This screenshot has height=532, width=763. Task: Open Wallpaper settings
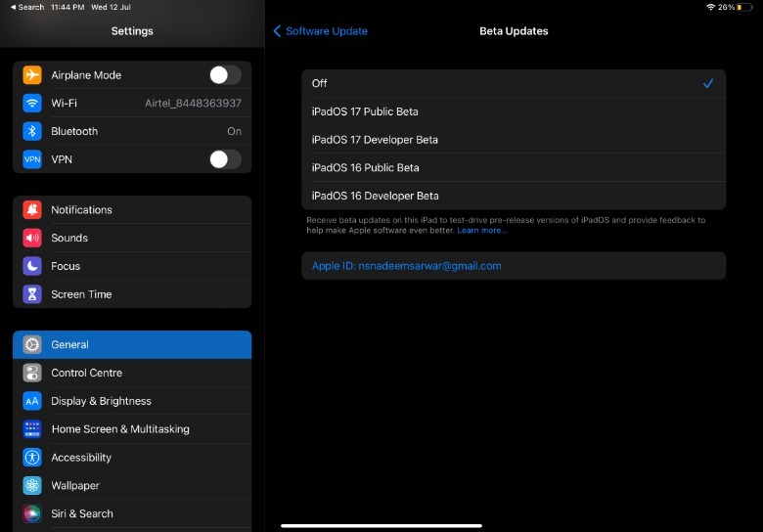pos(132,485)
